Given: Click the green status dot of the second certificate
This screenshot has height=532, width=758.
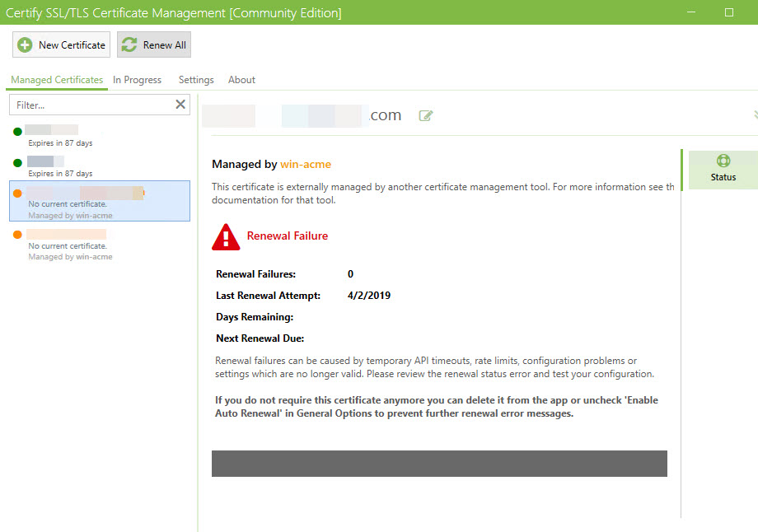Looking at the screenshot, I should [x=17, y=162].
